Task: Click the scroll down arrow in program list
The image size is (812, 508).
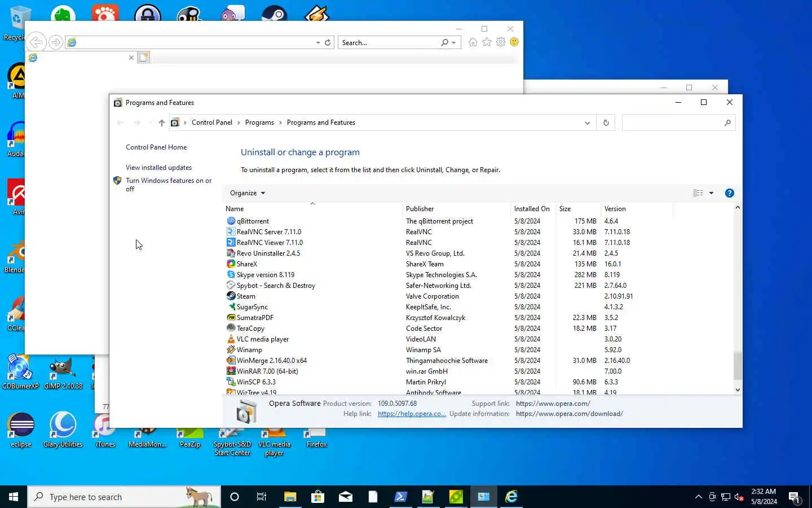Action: (x=738, y=390)
